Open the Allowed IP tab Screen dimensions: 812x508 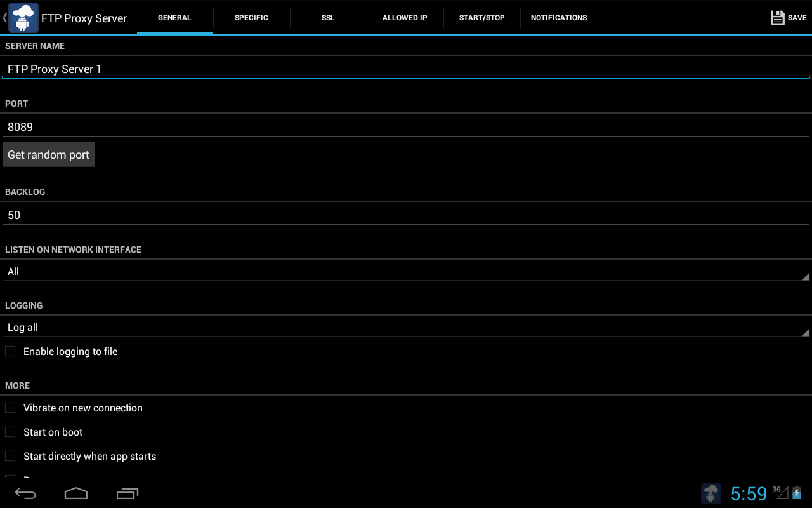tap(405, 18)
